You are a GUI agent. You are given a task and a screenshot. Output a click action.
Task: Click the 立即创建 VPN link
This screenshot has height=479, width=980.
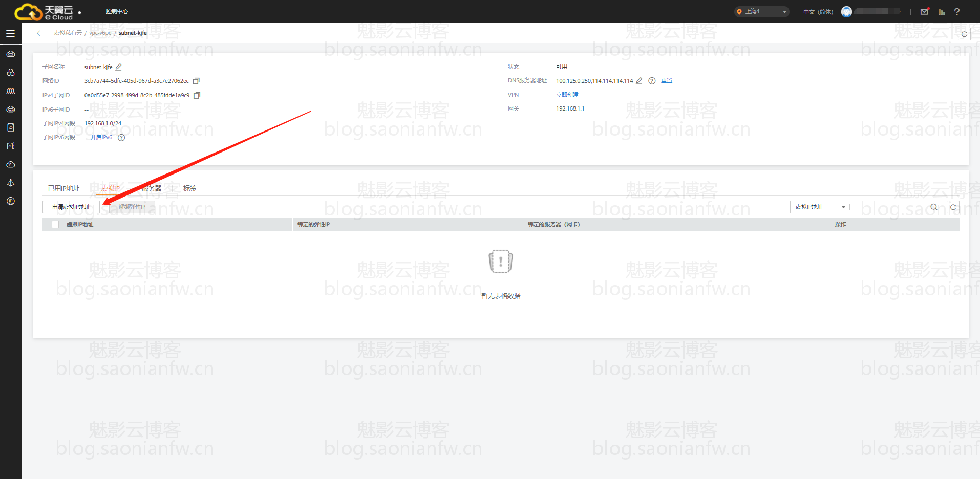pyautogui.click(x=567, y=95)
